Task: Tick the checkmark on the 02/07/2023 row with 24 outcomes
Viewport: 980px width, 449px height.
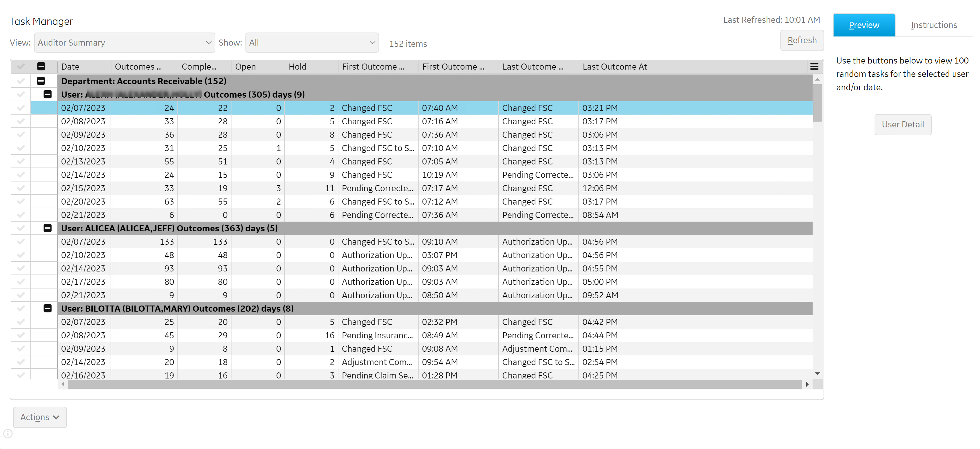Action: [x=21, y=108]
